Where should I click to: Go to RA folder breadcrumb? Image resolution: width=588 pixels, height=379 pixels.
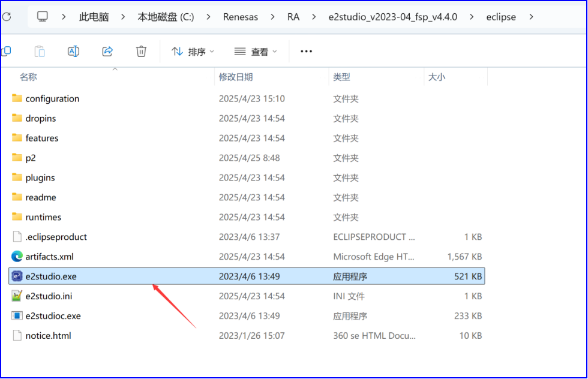click(x=293, y=17)
